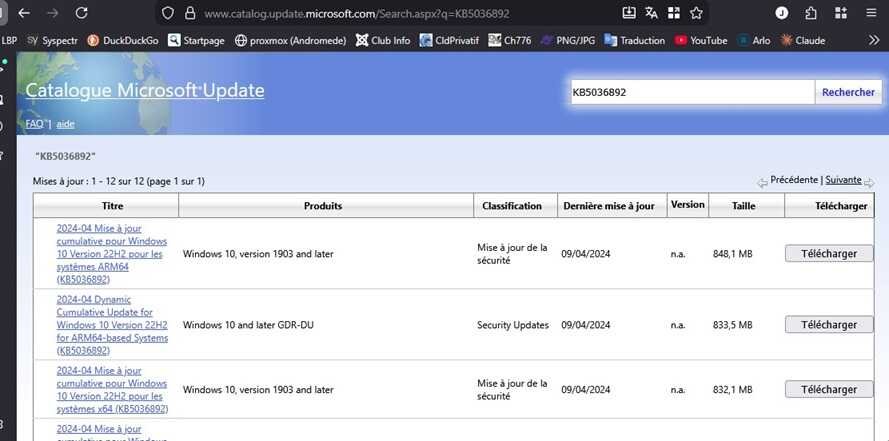Click the translate page icon in address bar
This screenshot has height=441, width=889.
tap(652, 13)
